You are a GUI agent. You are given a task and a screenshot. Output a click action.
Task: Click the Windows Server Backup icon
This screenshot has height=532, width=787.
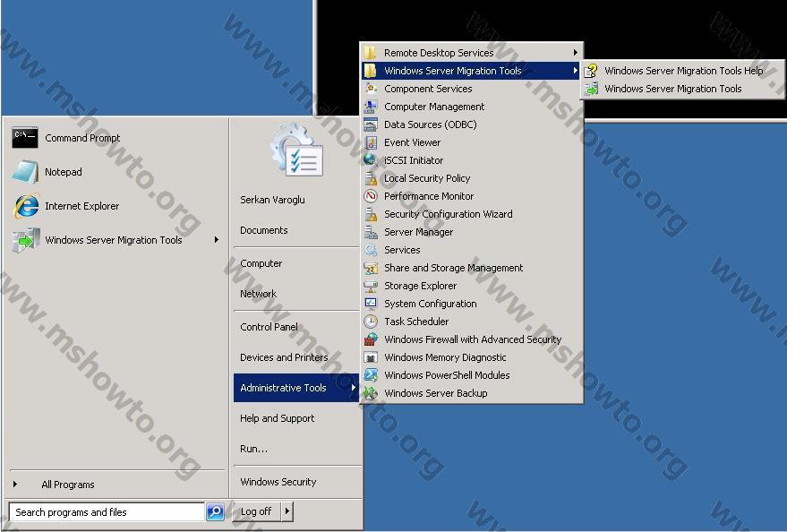coord(371,393)
